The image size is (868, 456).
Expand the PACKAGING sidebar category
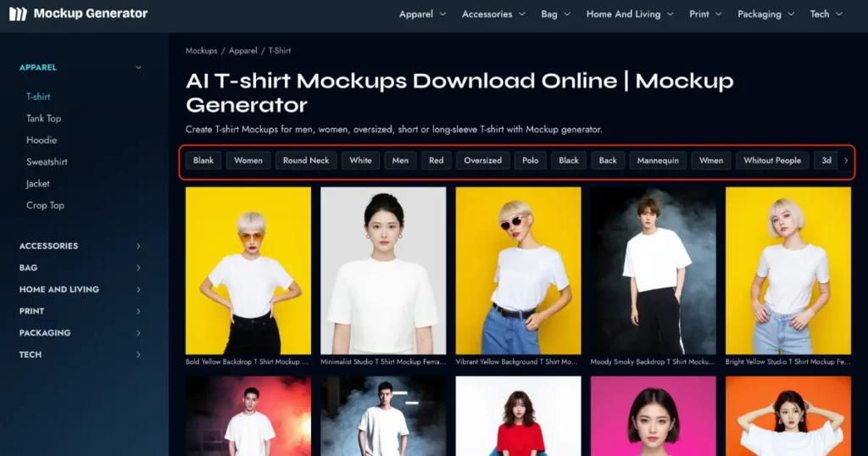coord(138,333)
